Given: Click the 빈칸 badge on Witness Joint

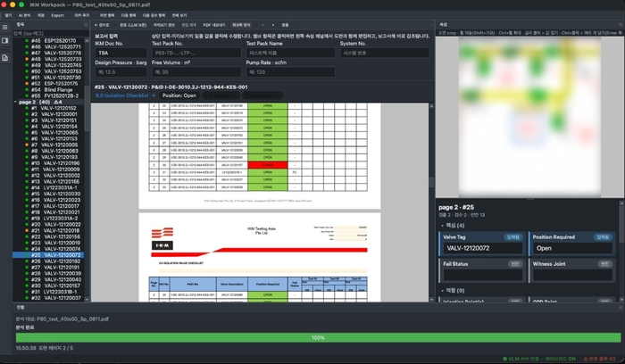Looking at the screenshot, I should [x=604, y=264].
